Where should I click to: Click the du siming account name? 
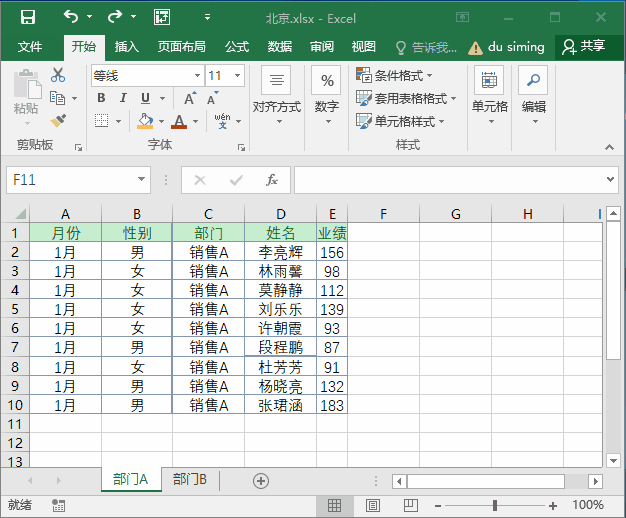click(516, 47)
